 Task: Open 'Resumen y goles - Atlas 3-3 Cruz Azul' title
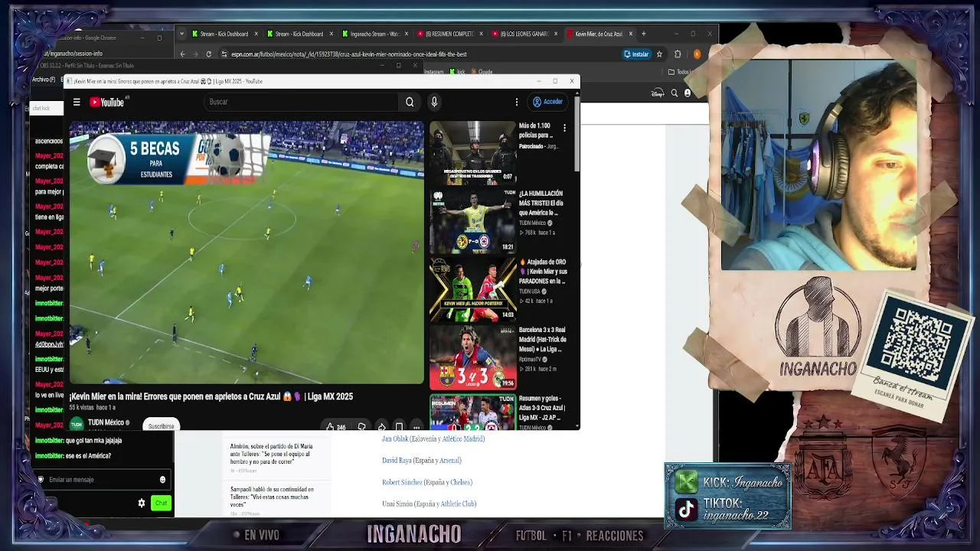coord(542,408)
